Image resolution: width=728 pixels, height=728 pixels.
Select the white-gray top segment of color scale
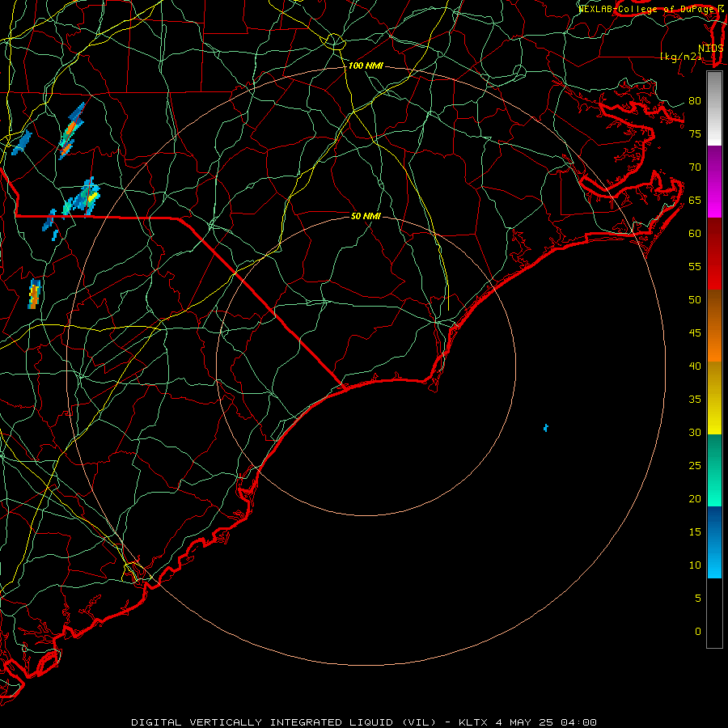(714, 108)
